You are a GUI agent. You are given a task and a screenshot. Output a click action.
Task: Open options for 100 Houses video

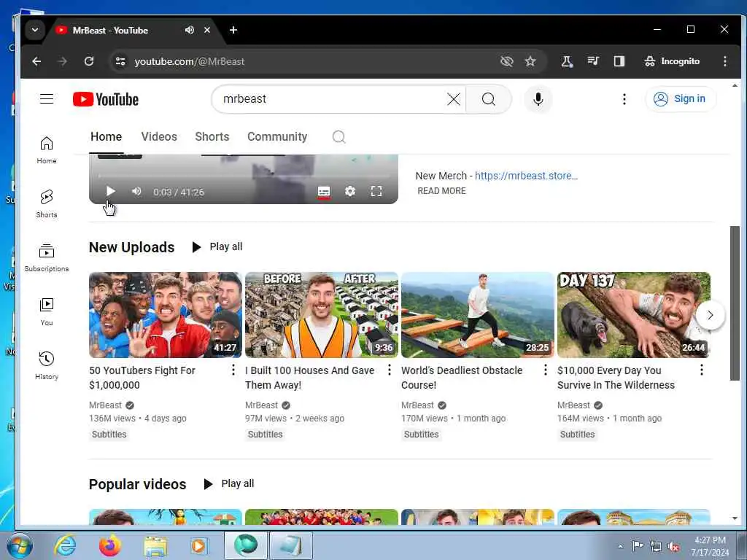(x=390, y=370)
